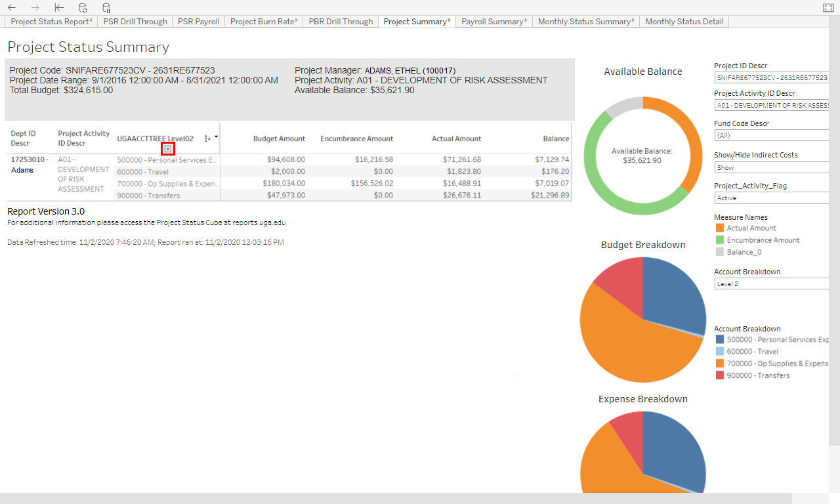Click 700000 Op Supplies legend swatch
840x504 pixels.
coord(720,364)
